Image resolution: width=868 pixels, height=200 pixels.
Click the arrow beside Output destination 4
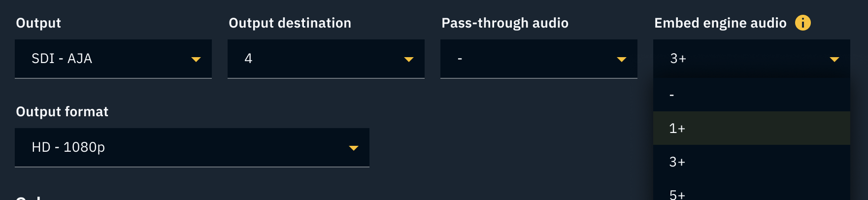pyautogui.click(x=409, y=59)
